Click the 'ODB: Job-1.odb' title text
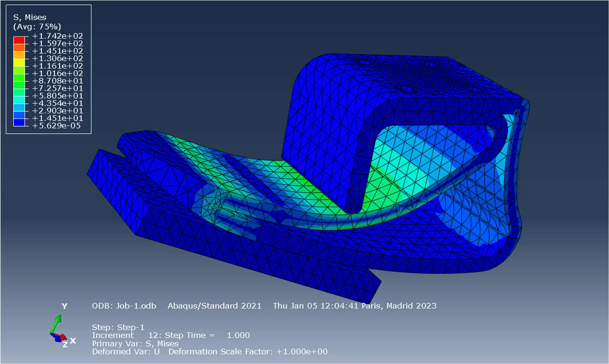Screen dimensions: 609x364 [x=124, y=306]
